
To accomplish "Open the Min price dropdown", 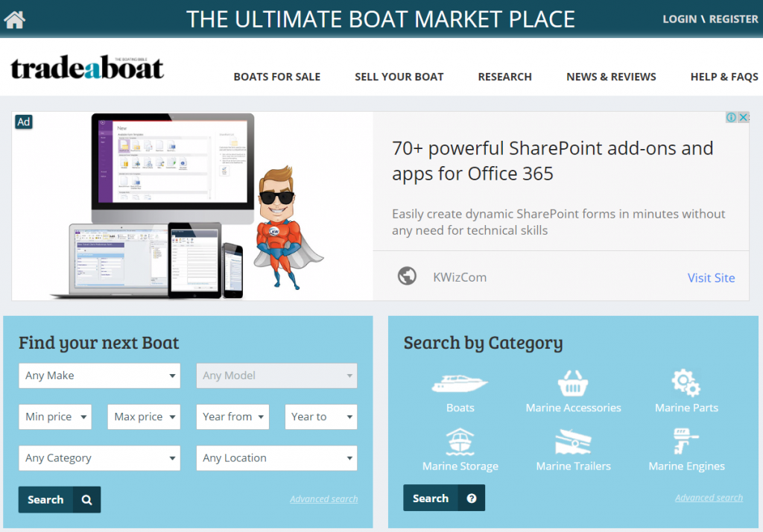I will (55, 417).
